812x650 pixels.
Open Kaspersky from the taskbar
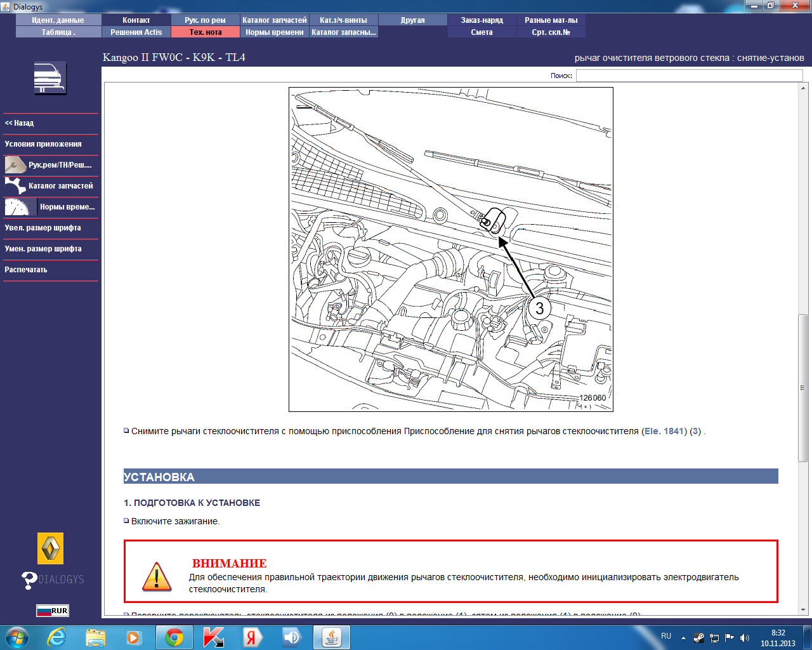click(214, 637)
